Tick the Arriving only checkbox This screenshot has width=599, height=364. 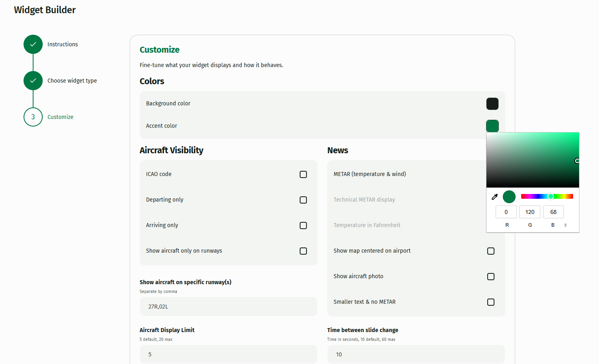pos(303,226)
